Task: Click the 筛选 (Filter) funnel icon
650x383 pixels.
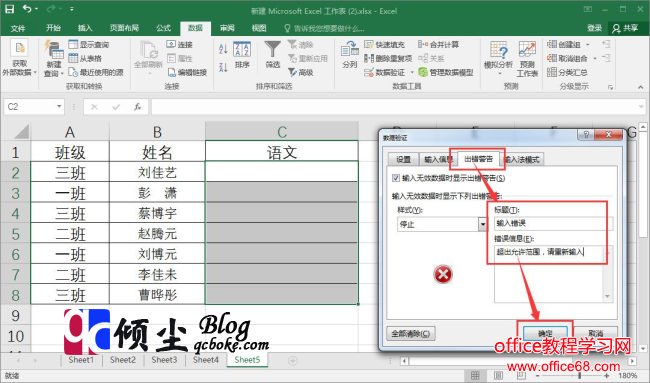Action: (273, 55)
